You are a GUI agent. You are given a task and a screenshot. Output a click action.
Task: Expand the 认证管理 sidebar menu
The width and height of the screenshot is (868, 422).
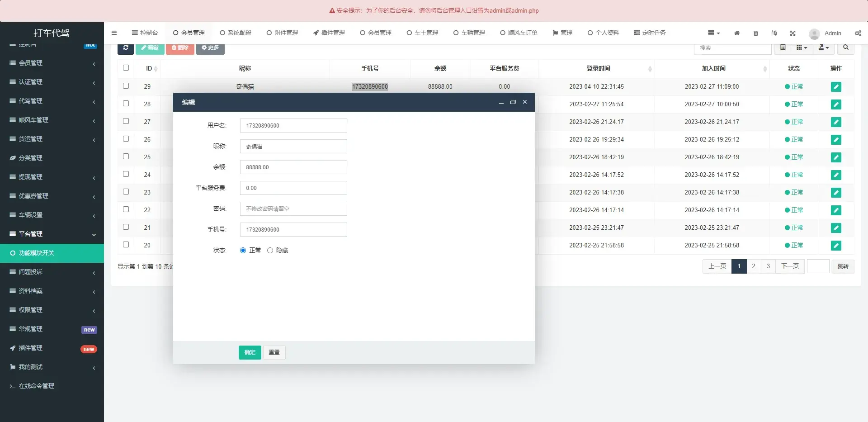pyautogui.click(x=52, y=82)
